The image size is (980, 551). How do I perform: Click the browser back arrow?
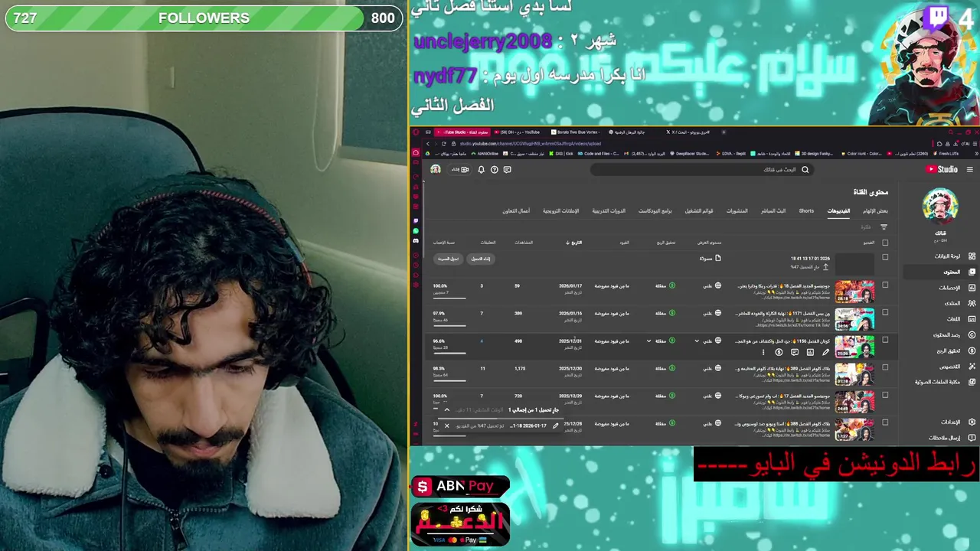point(428,143)
